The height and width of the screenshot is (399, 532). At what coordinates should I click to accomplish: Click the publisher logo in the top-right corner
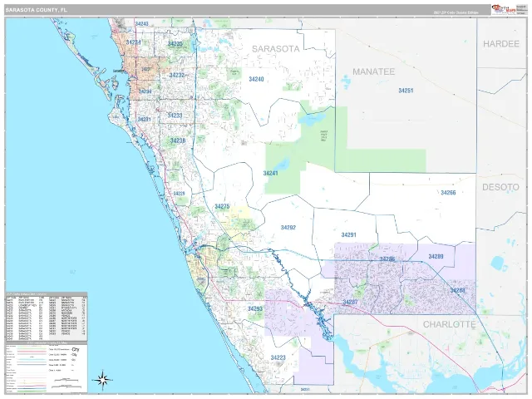504,9
